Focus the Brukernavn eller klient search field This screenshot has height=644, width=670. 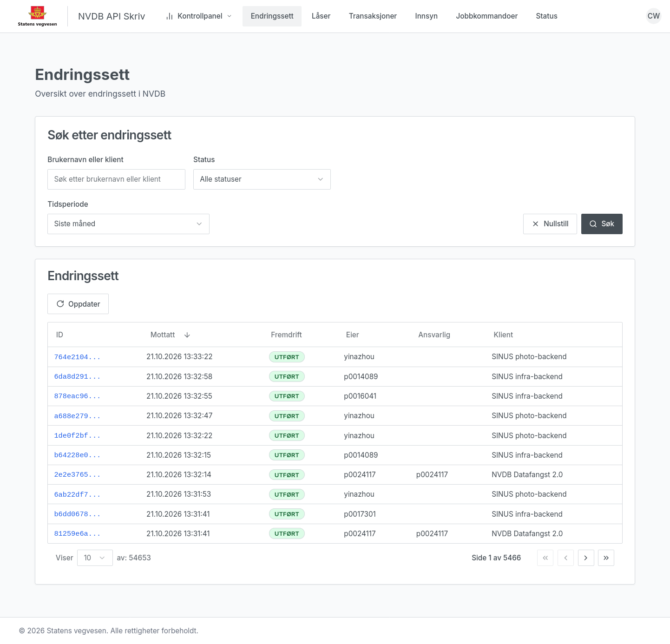click(x=116, y=179)
